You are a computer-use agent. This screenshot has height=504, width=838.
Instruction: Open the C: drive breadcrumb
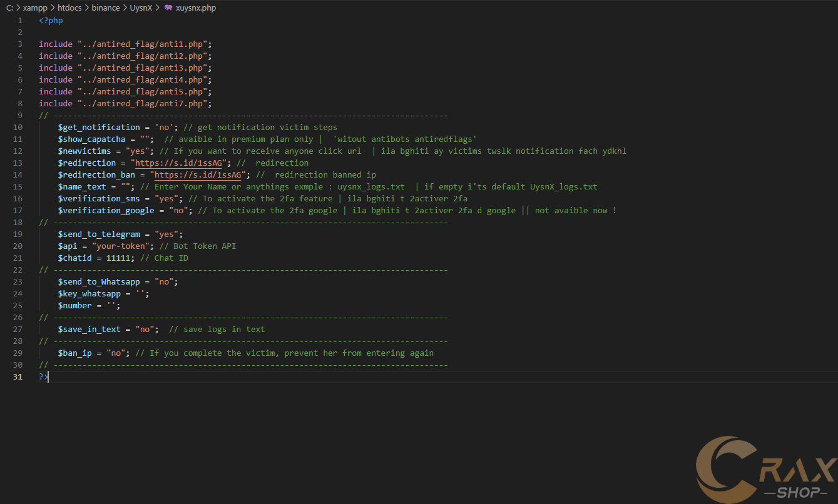tap(9, 8)
